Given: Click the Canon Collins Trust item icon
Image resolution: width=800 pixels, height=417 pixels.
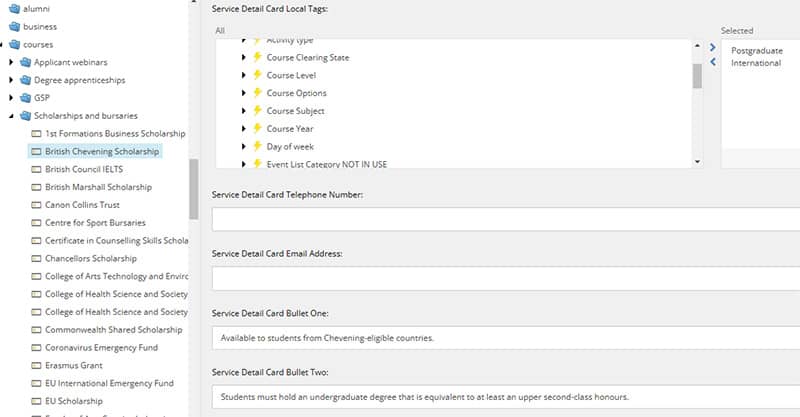Looking at the screenshot, I should 36,205.
